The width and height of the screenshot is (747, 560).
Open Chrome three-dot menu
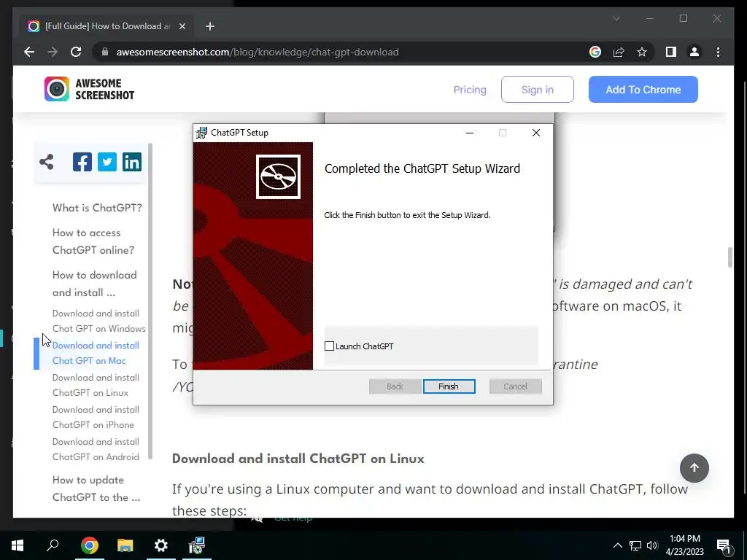point(718,52)
